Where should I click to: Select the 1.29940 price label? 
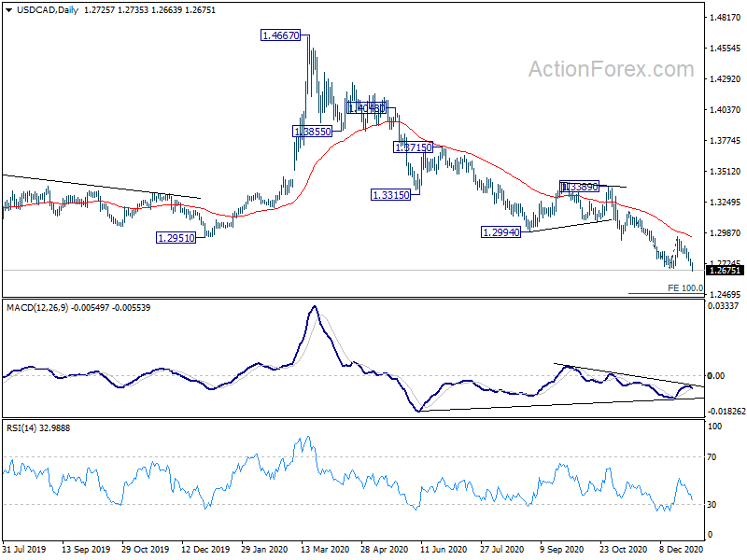(501, 232)
